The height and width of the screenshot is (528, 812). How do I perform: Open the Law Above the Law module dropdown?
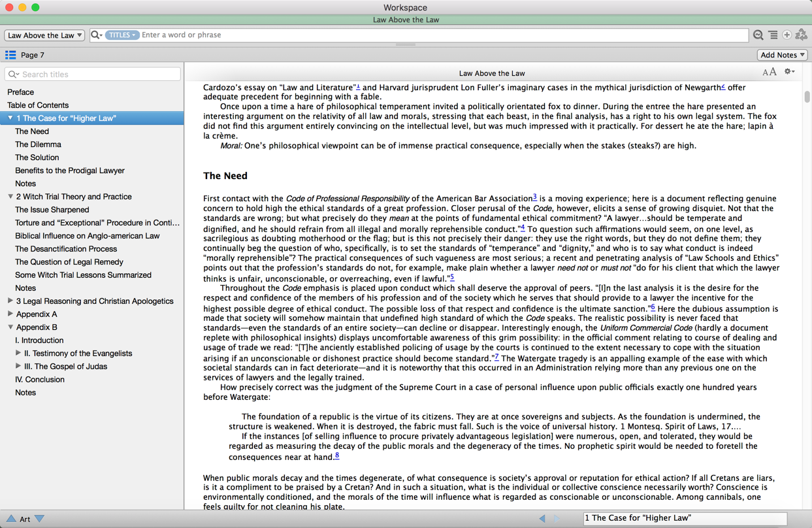coord(44,35)
